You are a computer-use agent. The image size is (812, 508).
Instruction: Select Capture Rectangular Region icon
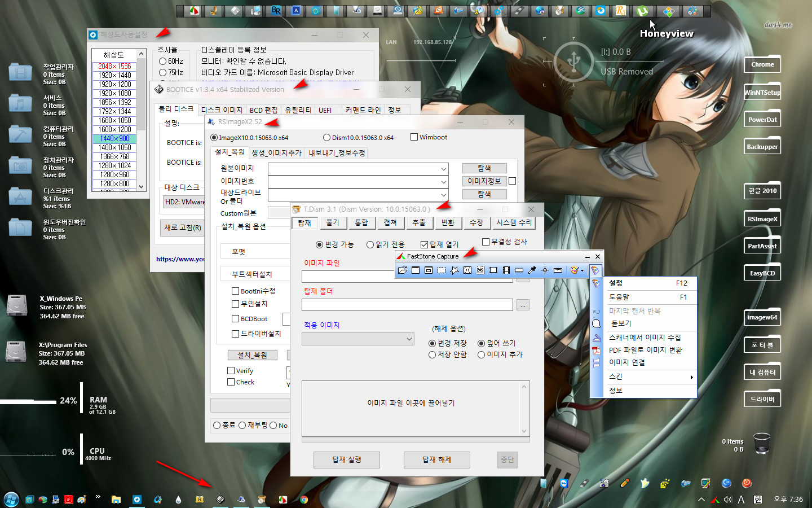point(442,270)
